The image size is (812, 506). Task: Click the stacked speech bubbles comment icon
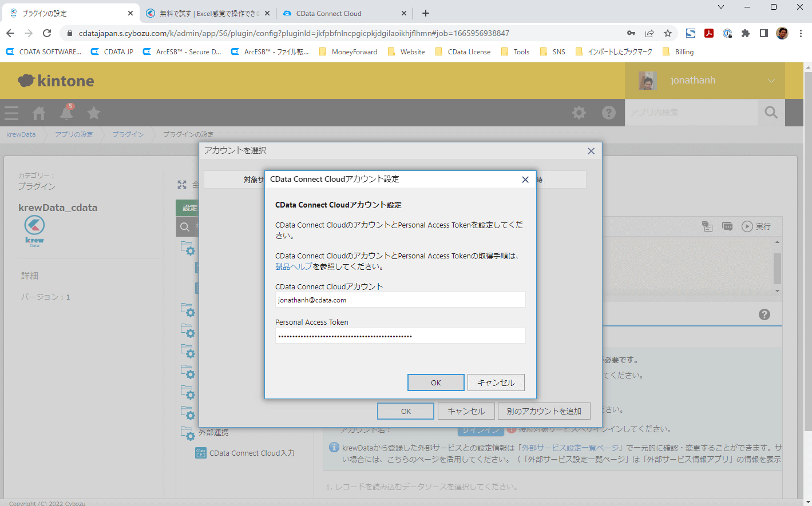point(727,226)
